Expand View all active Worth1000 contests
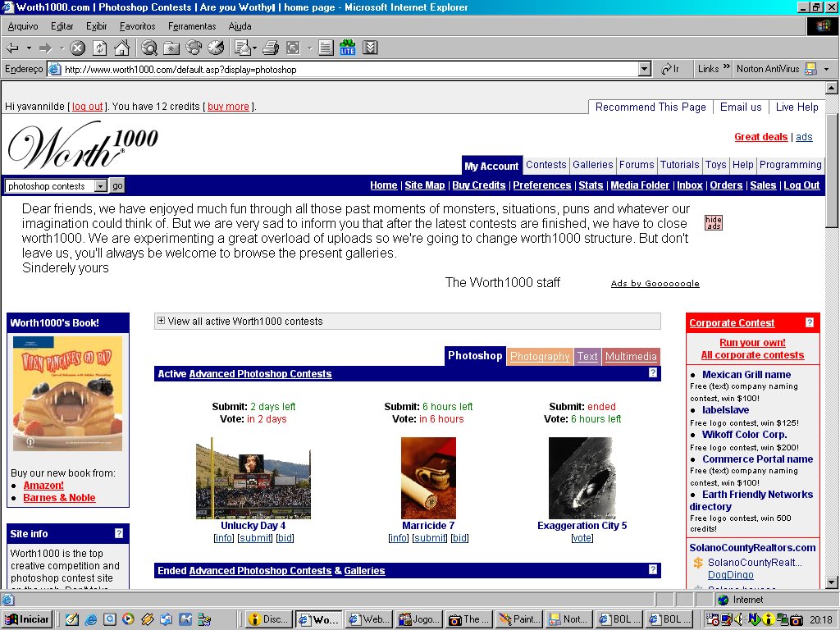Image resolution: width=840 pixels, height=630 pixels. pyautogui.click(x=161, y=321)
